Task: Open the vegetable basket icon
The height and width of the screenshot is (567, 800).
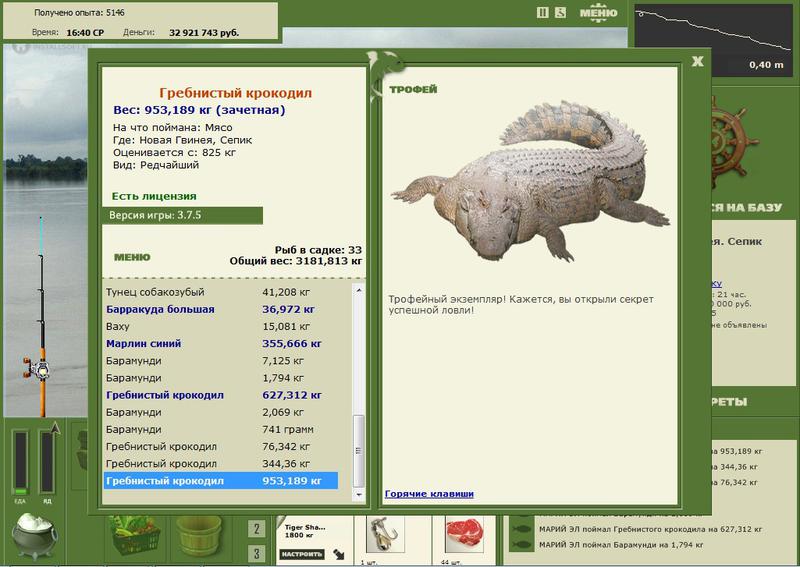Action: [x=135, y=536]
